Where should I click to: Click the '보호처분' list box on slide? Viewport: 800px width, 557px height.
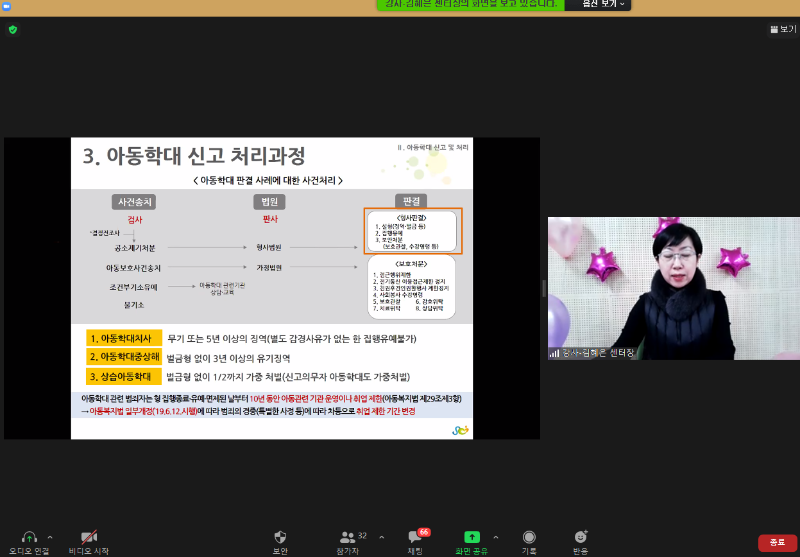click(x=411, y=287)
